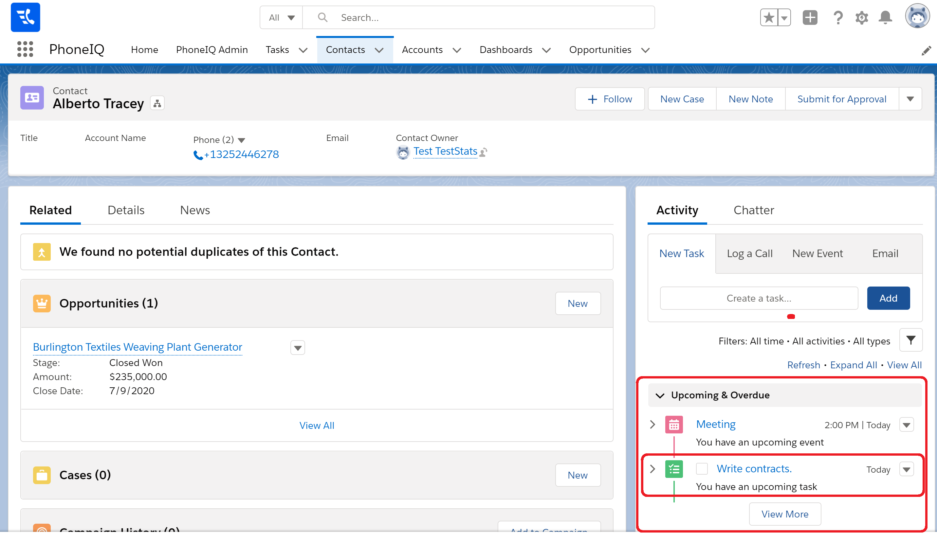Expand the Meeting event details chevron
Screen dimensions: 937x560
pos(652,425)
